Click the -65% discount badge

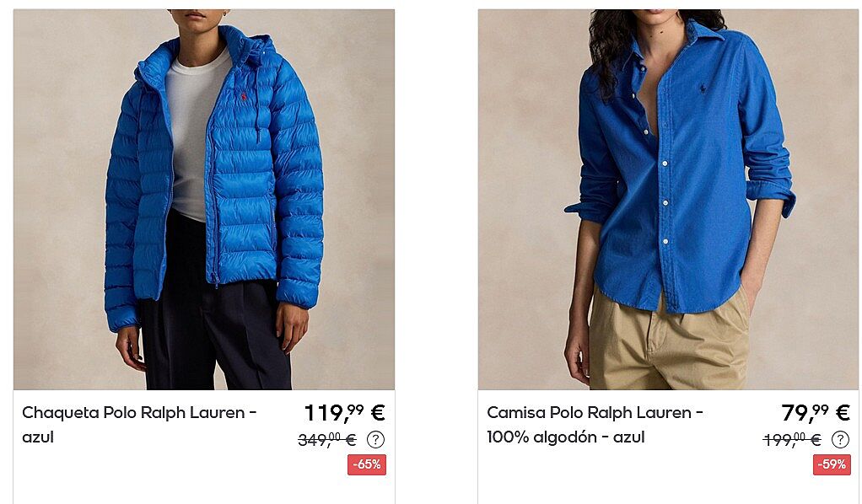pyautogui.click(x=367, y=464)
